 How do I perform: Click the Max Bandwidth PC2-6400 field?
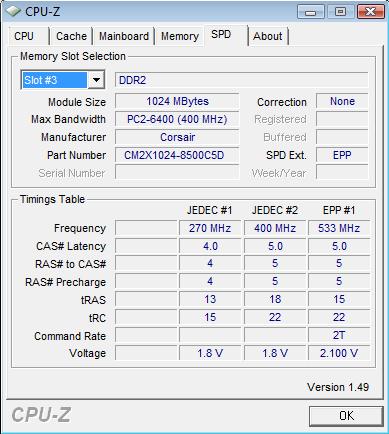click(x=177, y=119)
